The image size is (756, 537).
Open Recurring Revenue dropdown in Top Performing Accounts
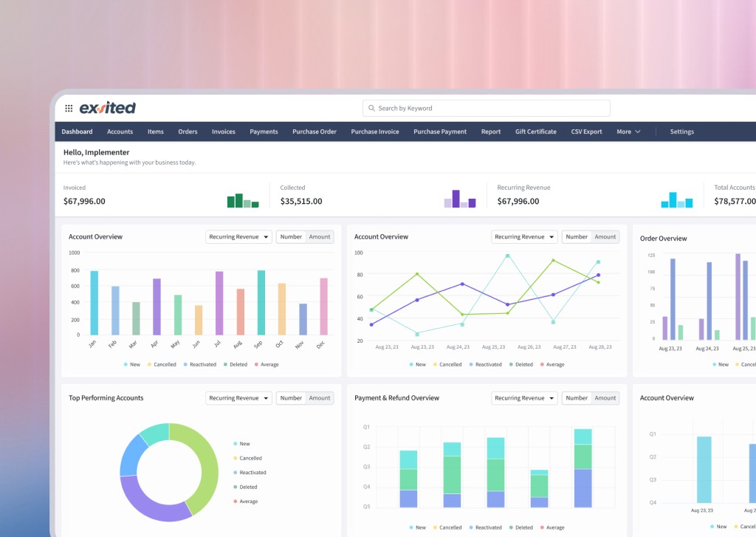click(x=238, y=398)
